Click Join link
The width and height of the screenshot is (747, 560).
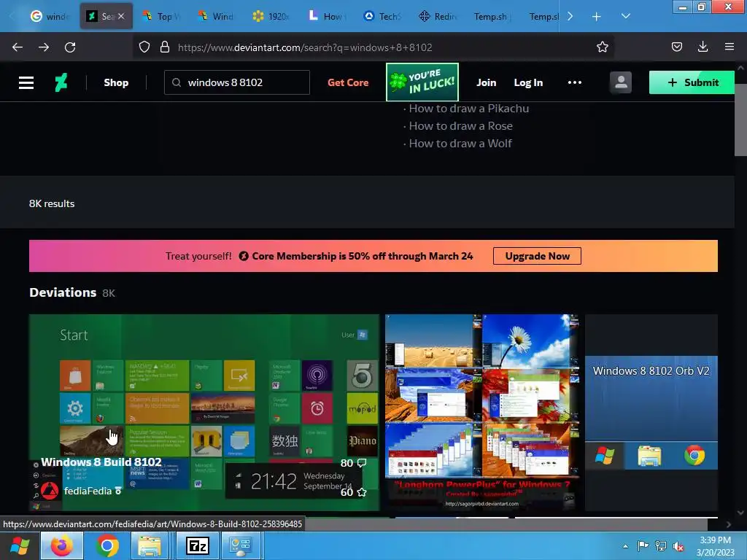(x=487, y=82)
